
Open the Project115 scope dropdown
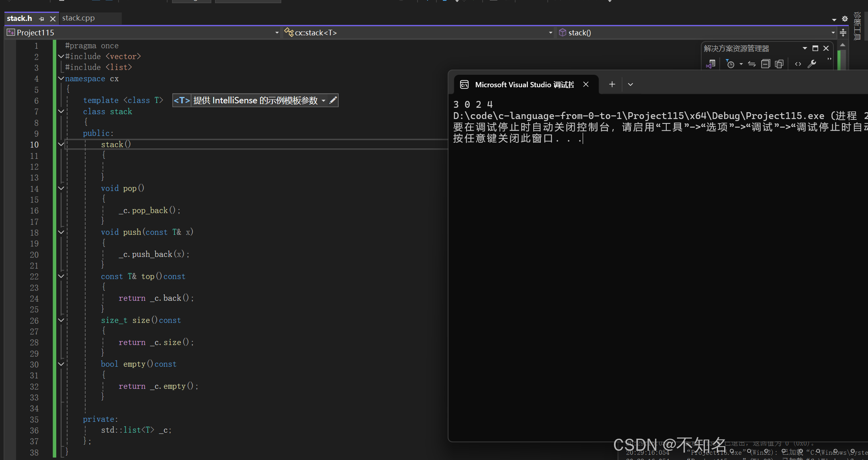point(277,33)
